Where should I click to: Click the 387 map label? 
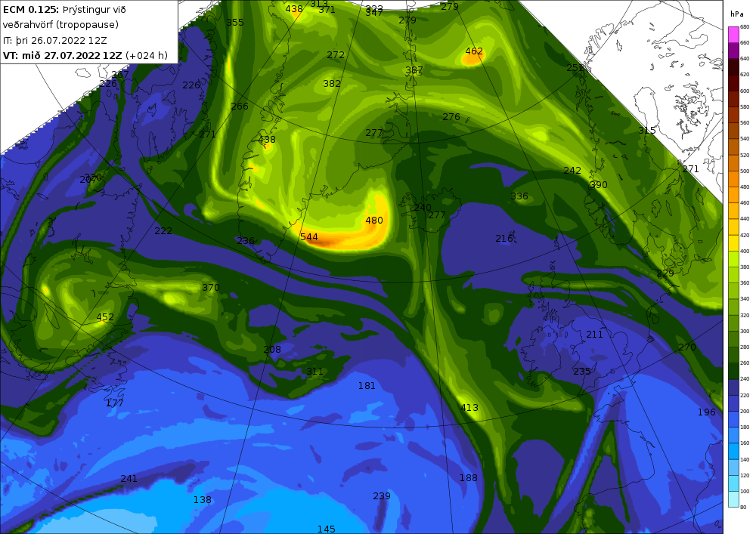(x=414, y=70)
